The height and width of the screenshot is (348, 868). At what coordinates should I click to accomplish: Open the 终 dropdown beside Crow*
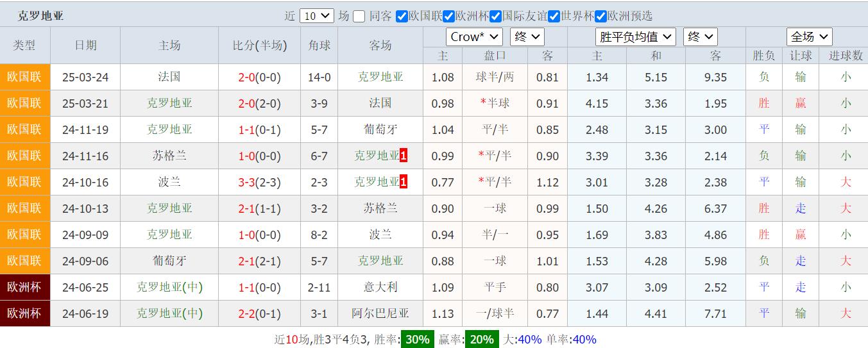[527, 37]
